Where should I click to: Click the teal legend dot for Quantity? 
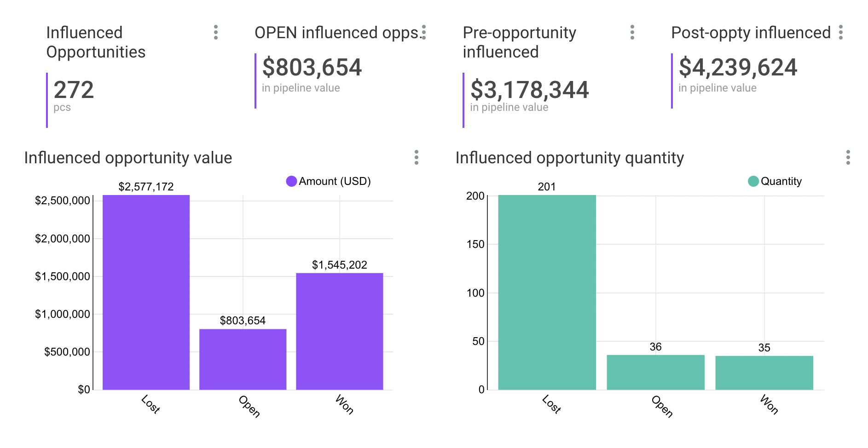pyautogui.click(x=754, y=181)
